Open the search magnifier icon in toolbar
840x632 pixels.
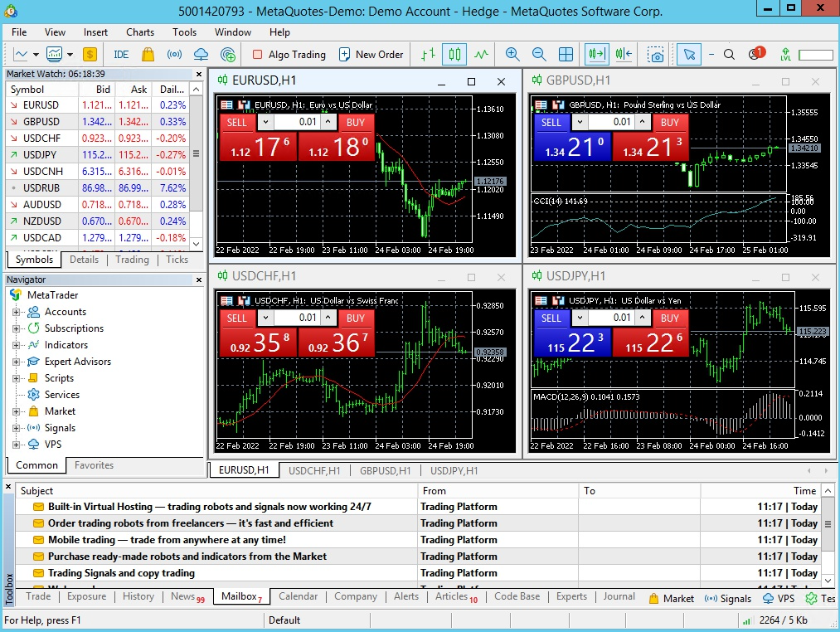729,54
